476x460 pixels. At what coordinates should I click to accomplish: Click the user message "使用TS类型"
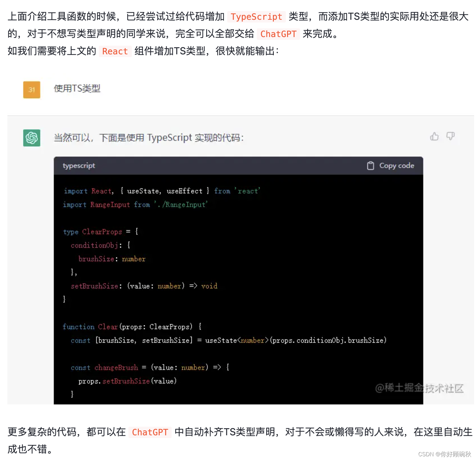coord(77,89)
